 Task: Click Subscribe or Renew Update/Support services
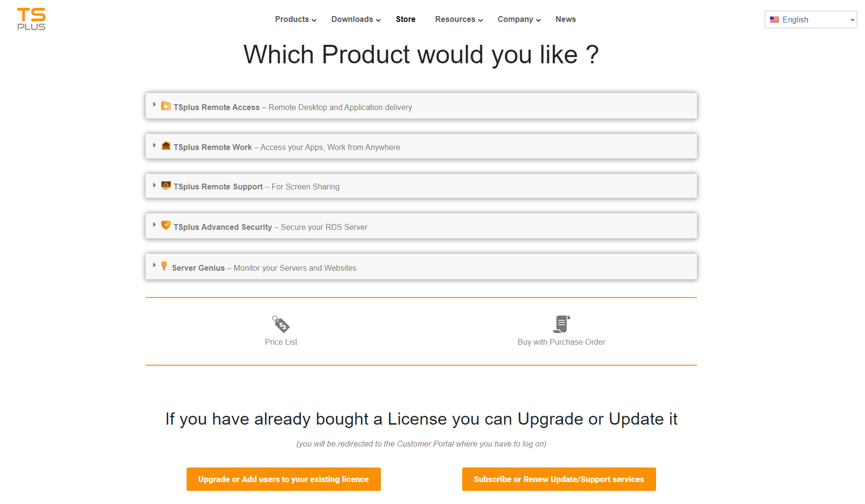[559, 479]
